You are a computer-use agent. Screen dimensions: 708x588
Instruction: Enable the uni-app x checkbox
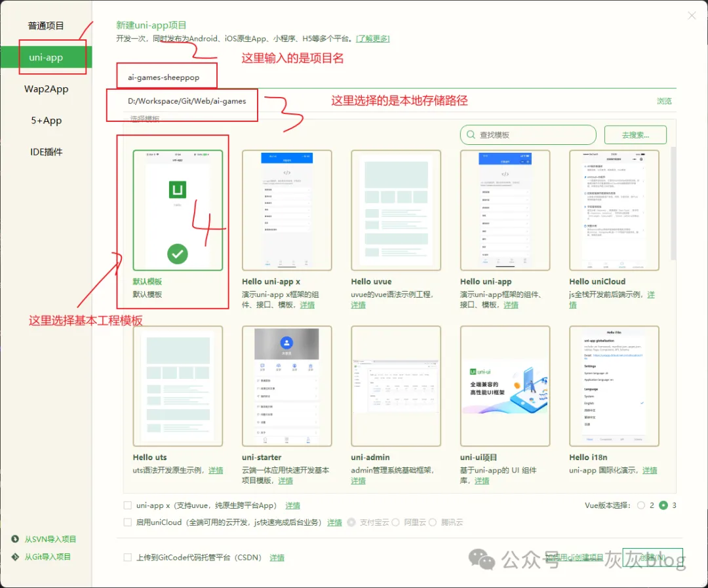(x=128, y=505)
